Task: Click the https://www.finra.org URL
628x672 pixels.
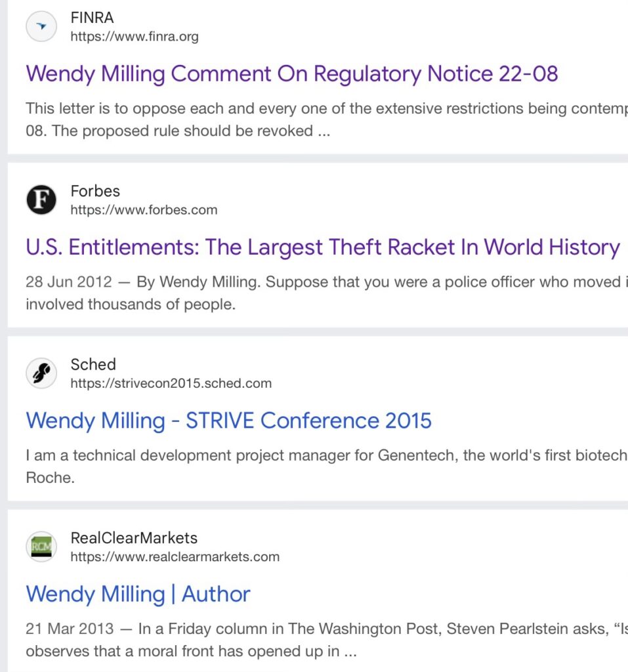Action: pos(135,37)
